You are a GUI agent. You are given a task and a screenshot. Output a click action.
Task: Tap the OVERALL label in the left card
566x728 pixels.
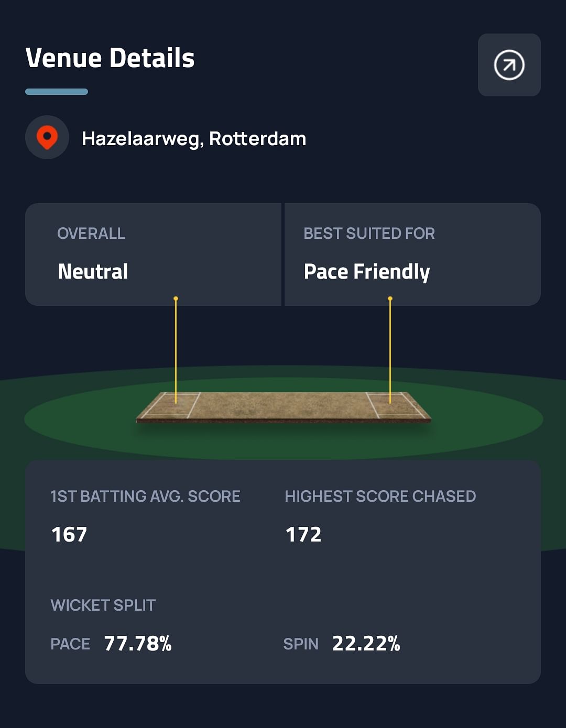coord(91,233)
